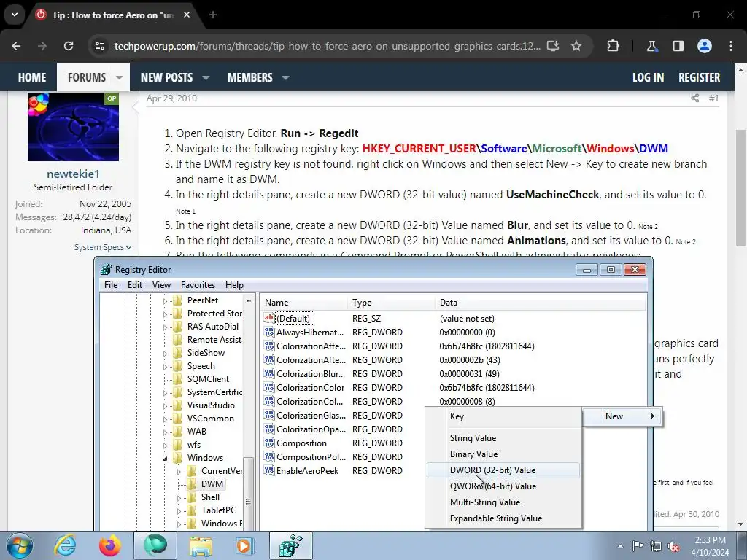Open site information icon in address bar
The height and width of the screenshot is (560, 747).
100,46
